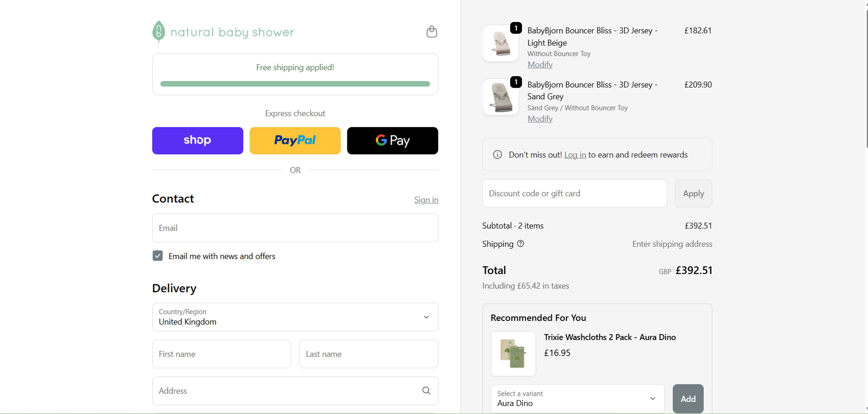
Task: Open the address search magnifier icon
Action: point(426,391)
